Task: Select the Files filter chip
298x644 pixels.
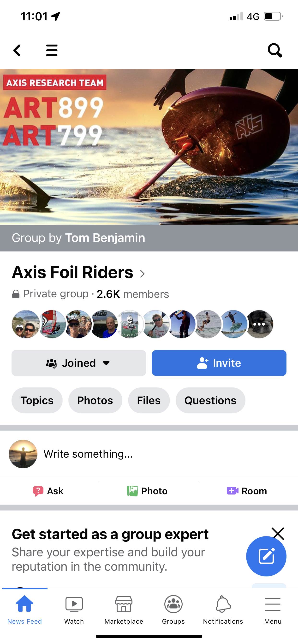Action: [149, 400]
